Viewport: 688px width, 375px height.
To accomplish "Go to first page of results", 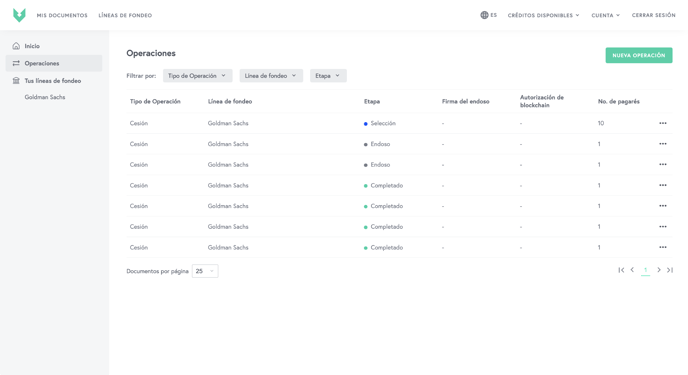I will point(621,270).
